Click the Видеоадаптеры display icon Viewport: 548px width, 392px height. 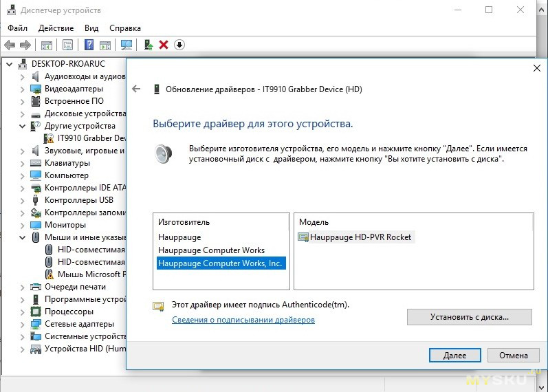pos(36,89)
